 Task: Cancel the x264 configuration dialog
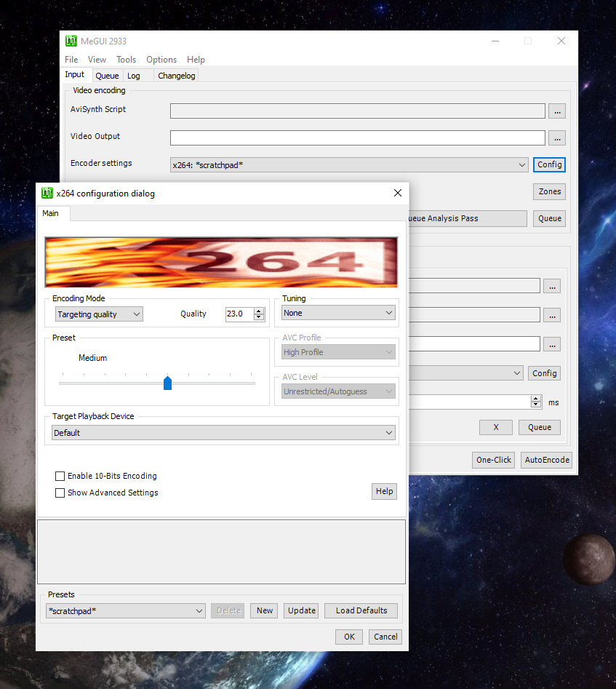click(385, 637)
